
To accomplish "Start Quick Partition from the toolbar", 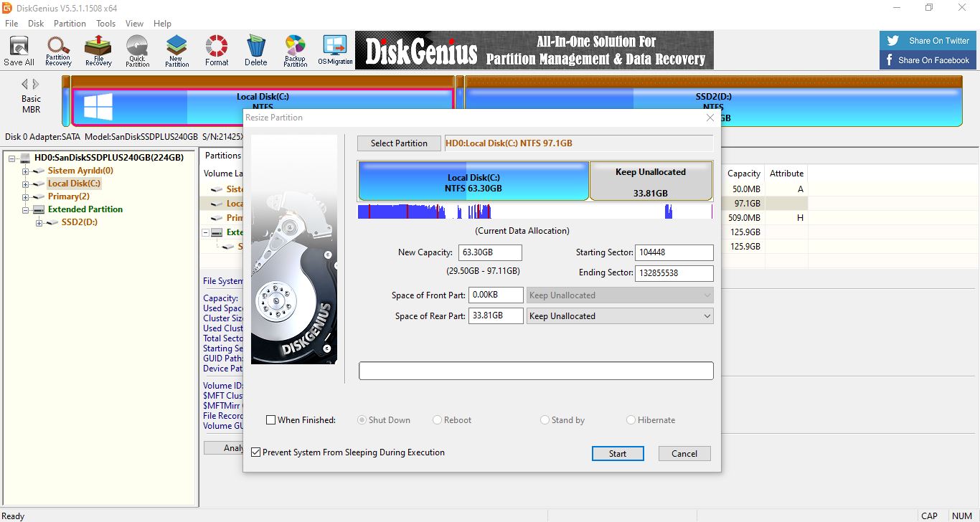I will pyautogui.click(x=137, y=51).
